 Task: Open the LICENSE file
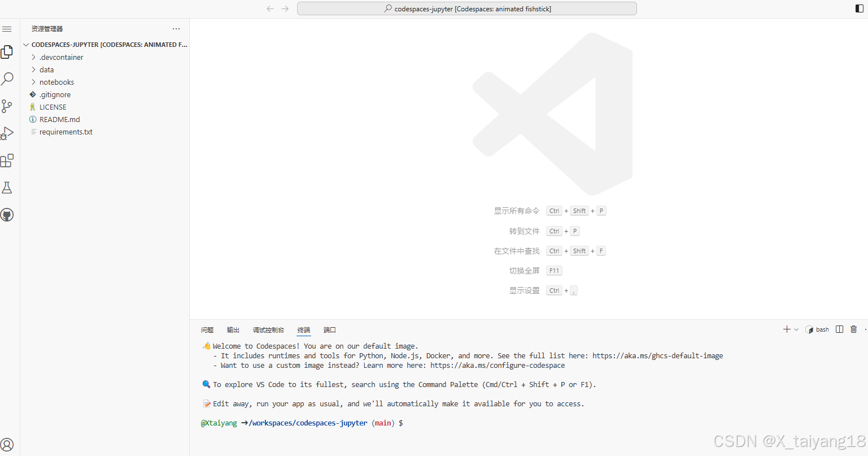tap(105, 107)
